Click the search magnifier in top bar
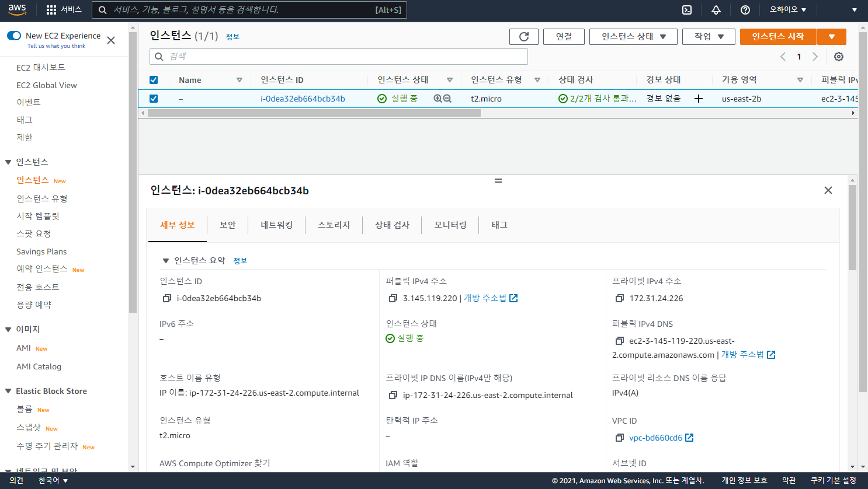Viewport: 868px width, 489px height. [x=102, y=10]
